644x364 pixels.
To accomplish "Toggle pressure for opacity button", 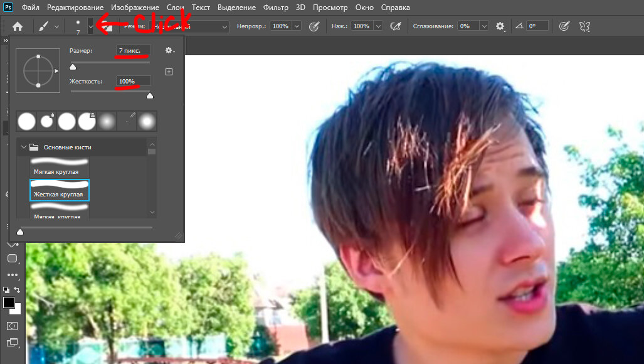I will [x=314, y=26].
